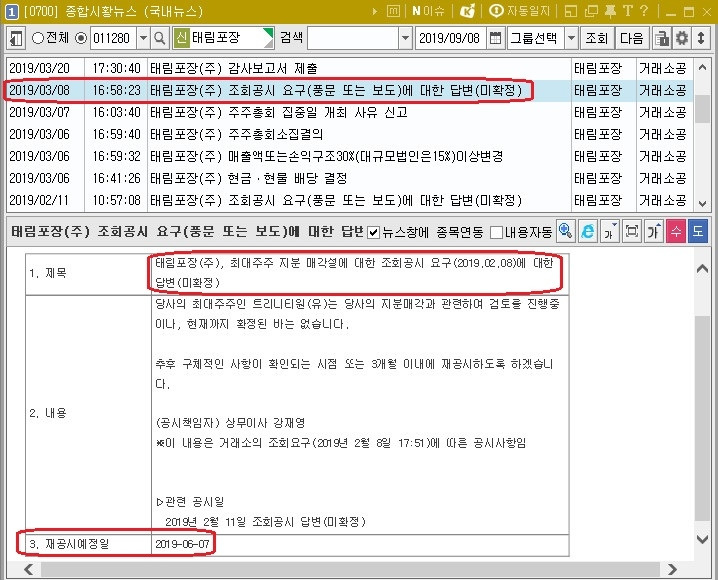The height and width of the screenshot is (580, 718).
Task: Select the 2019/02/11 조회공시 요구 답변 row
Action: coord(349,200)
